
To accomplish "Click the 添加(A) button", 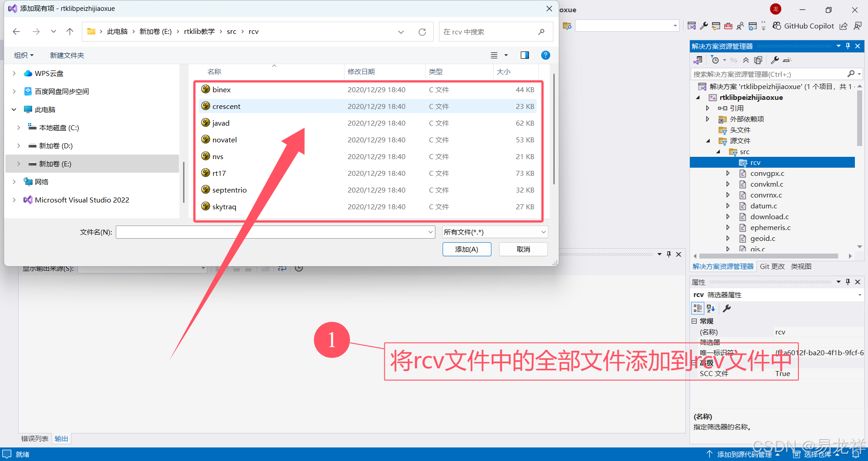I will 467,249.
